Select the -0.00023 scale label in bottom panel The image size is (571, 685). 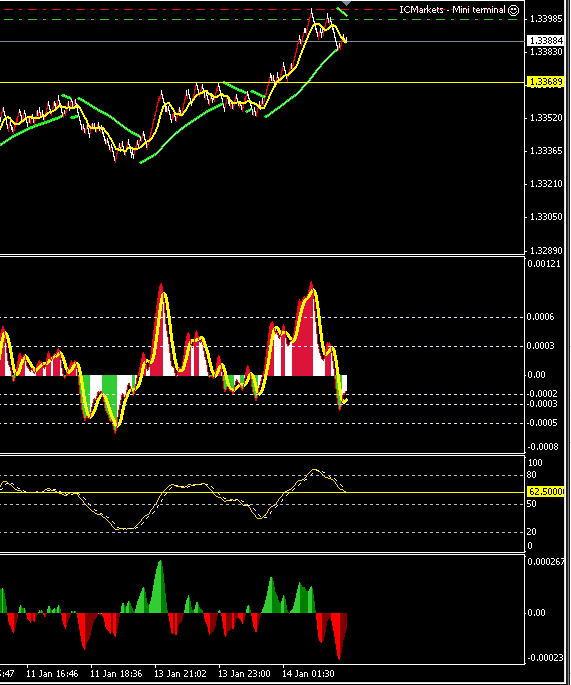545,658
